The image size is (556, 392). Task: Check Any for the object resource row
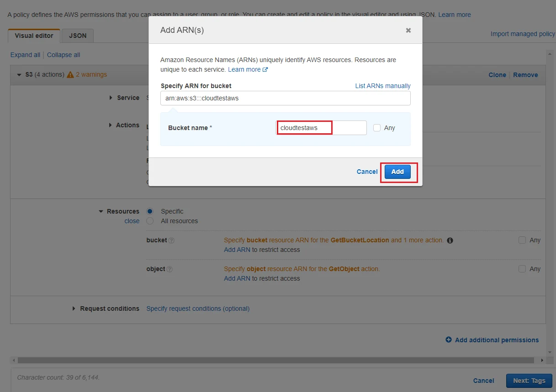[x=522, y=269]
